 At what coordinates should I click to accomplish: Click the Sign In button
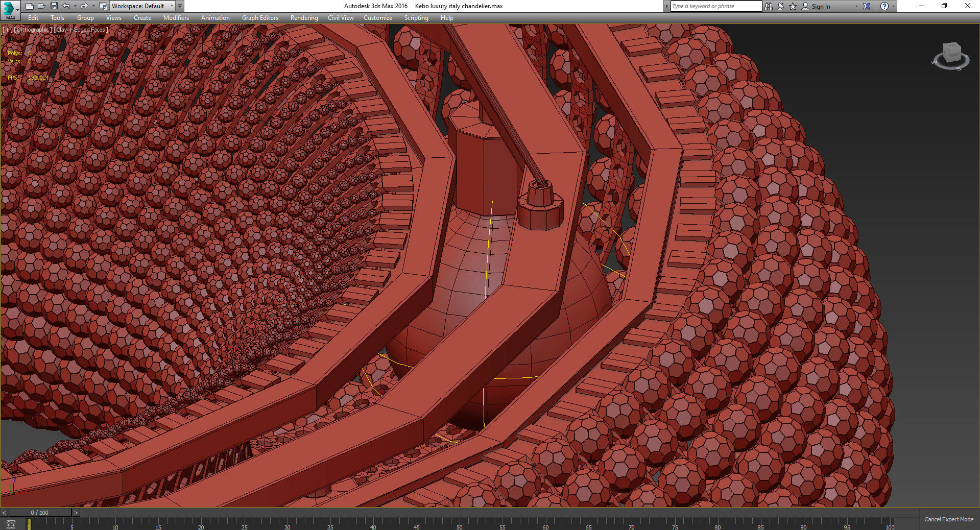[x=816, y=6]
